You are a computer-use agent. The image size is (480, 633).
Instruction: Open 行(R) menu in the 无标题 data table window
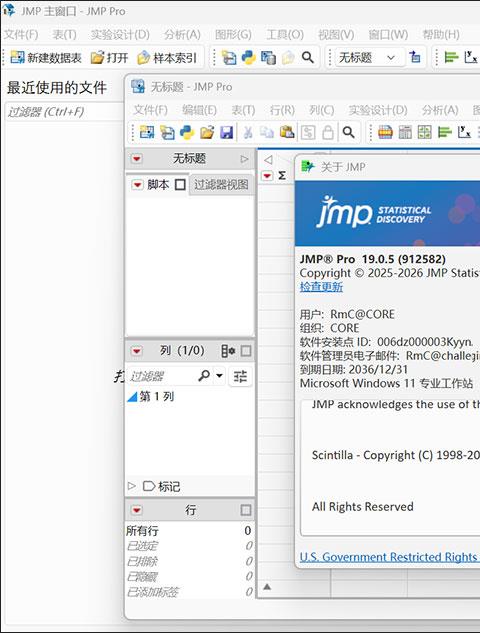pyautogui.click(x=282, y=110)
